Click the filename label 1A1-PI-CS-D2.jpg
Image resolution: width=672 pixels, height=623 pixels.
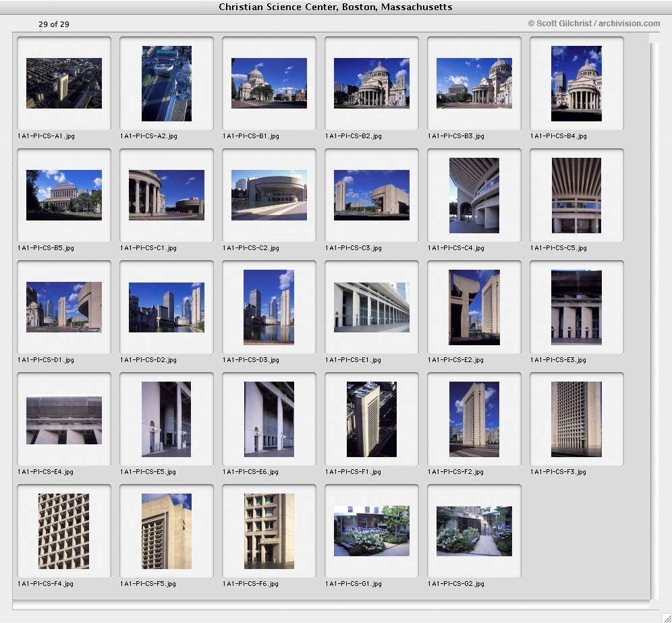[x=148, y=360]
